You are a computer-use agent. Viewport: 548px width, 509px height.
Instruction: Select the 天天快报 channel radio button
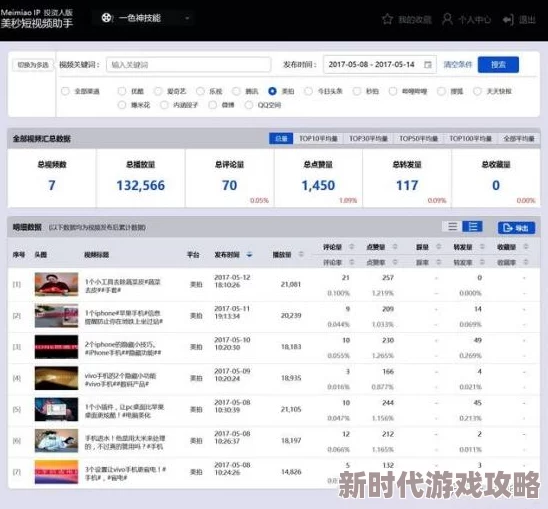click(x=477, y=91)
